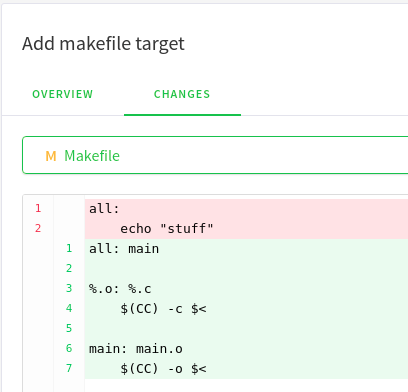The image size is (408, 392).
Task: Open the Makefile file entry
Action: click(x=215, y=155)
